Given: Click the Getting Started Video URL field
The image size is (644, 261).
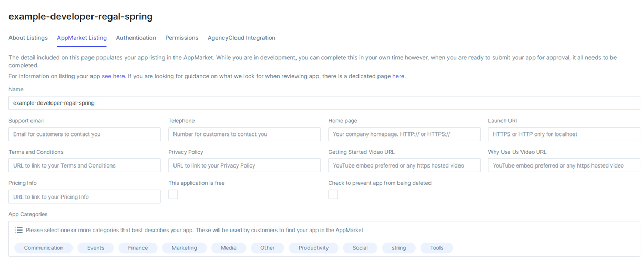Looking at the screenshot, I should [x=404, y=165].
